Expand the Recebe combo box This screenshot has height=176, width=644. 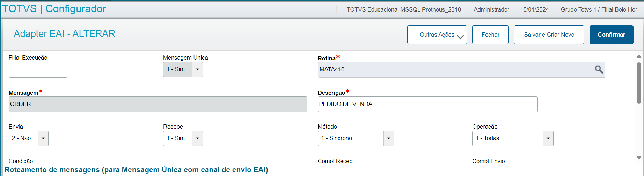[197, 138]
